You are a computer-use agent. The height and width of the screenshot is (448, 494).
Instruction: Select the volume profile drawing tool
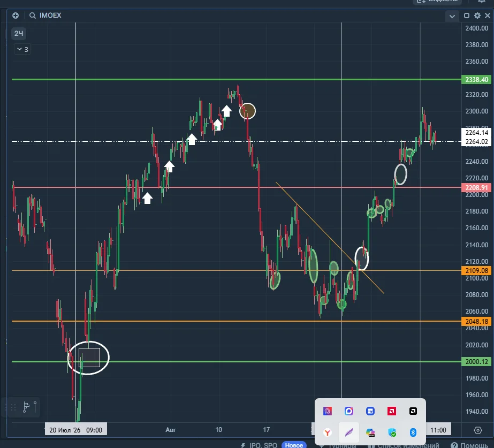[26, 407]
